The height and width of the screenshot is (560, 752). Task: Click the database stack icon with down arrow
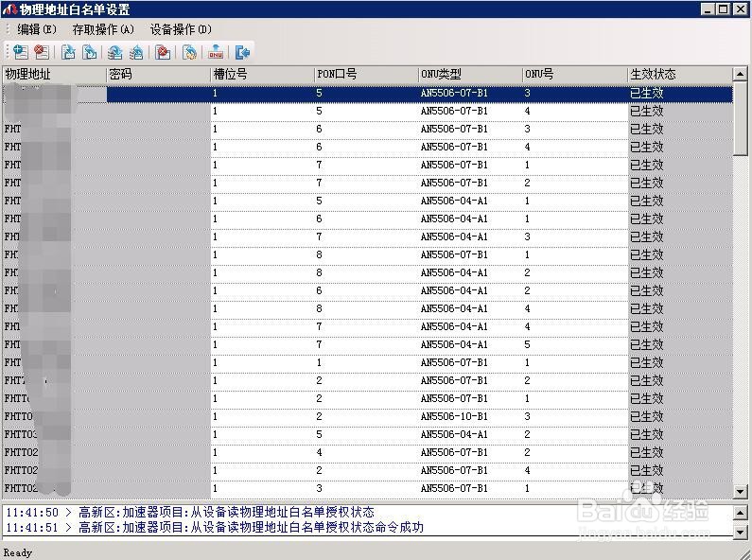115,52
